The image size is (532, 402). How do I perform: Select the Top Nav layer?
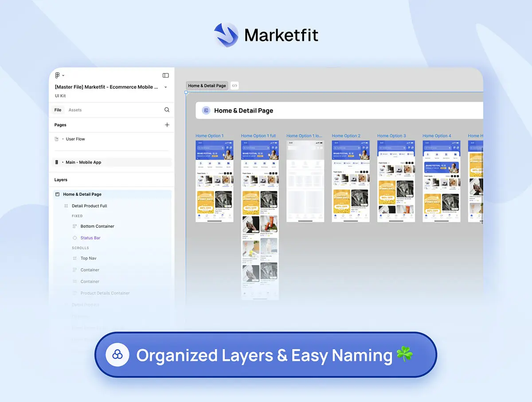(88, 258)
